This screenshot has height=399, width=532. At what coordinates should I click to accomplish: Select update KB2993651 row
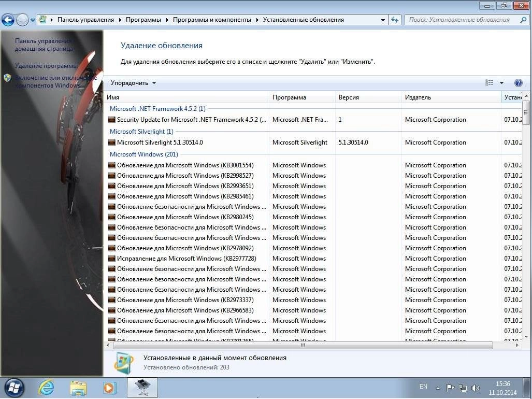point(313,186)
